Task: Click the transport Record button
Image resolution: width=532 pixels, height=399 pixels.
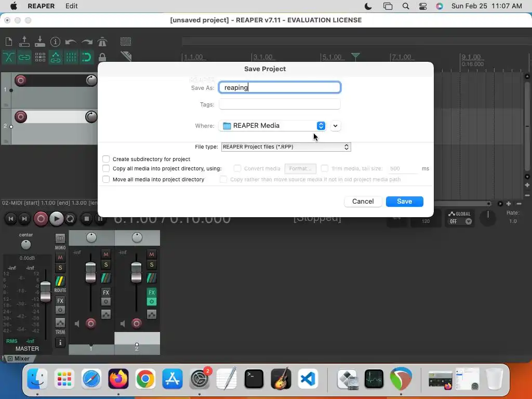Action: [41, 219]
